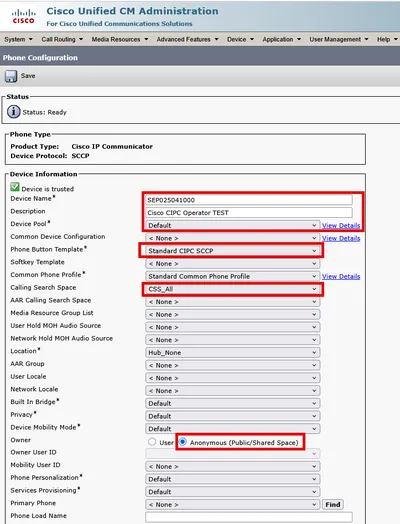
Task: Click the Save button label
Action: (x=28, y=76)
